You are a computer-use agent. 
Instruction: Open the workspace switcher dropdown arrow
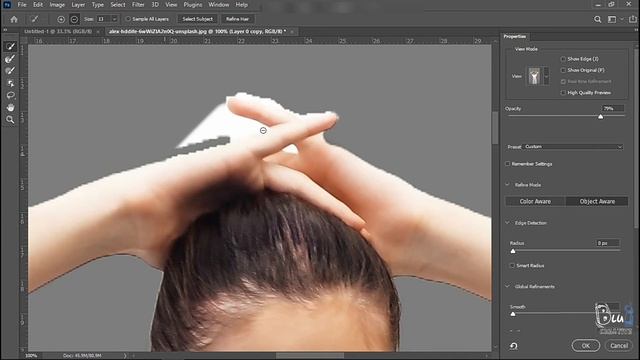622,19
